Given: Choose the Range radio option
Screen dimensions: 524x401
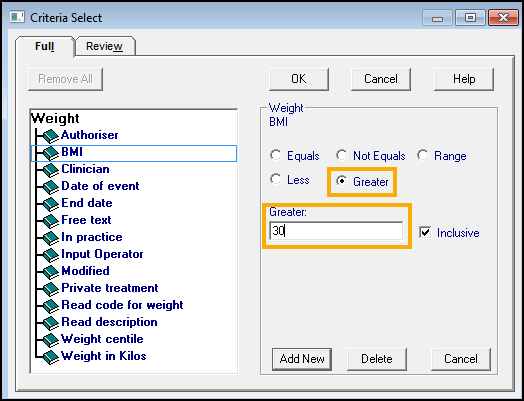Looking at the screenshot, I should tap(423, 155).
